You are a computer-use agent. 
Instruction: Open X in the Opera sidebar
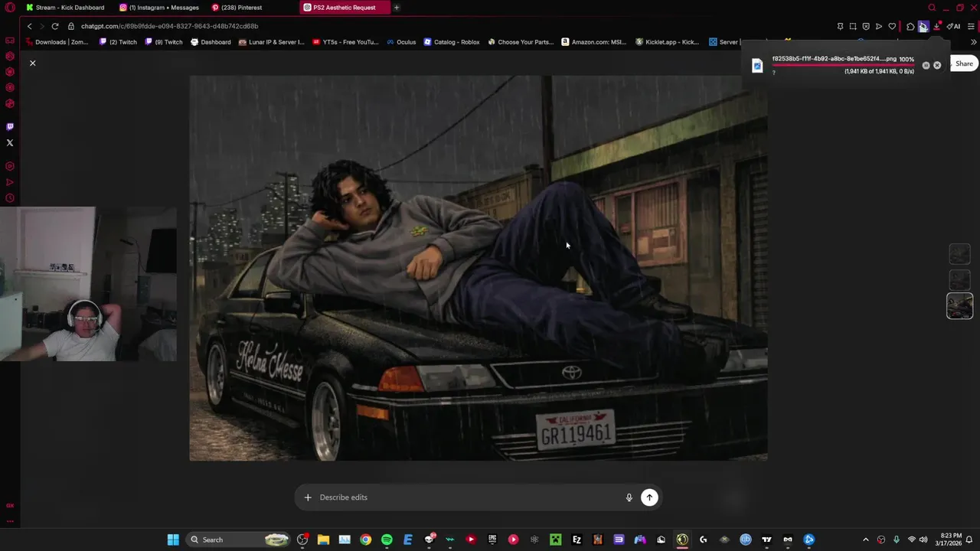coord(10,143)
